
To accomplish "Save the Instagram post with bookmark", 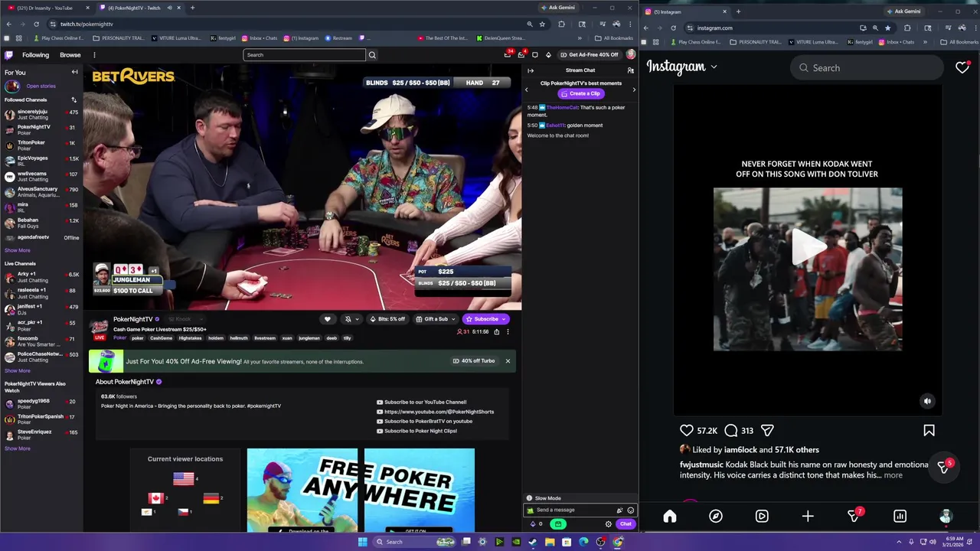I will (929, 431).
